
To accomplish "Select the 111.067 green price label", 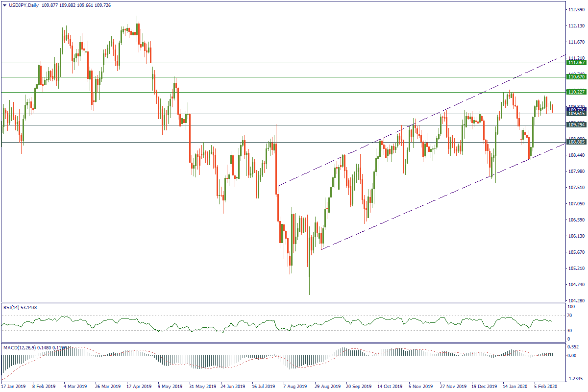I will coord(576,63).
